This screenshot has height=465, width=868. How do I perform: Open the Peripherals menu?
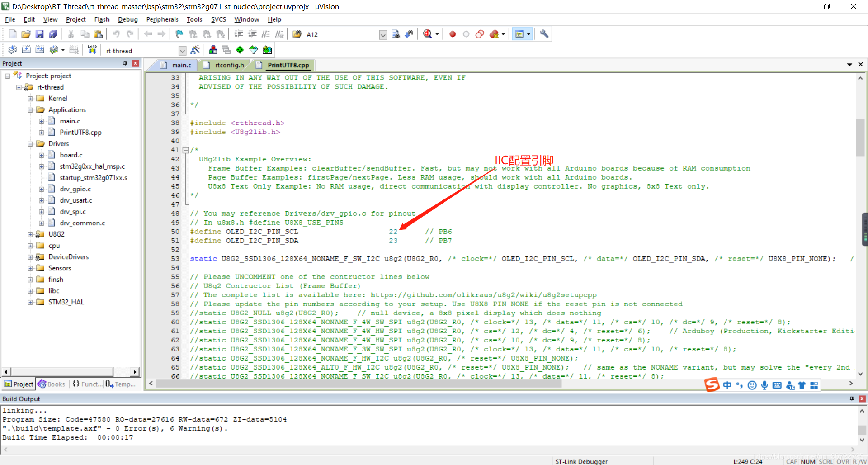(162, 19)
